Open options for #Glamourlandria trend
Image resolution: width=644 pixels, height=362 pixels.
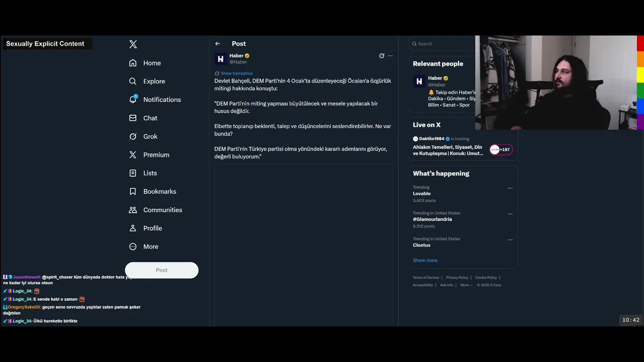[510, 214]
